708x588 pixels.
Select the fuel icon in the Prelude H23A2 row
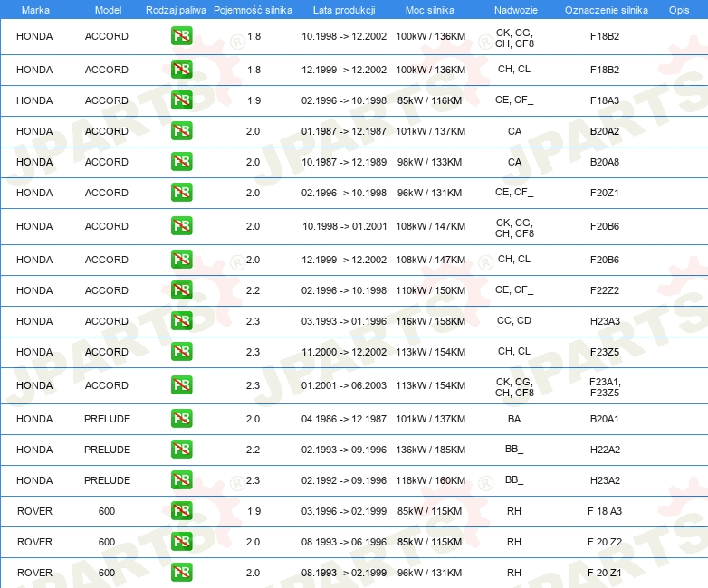tap(181, 479)
